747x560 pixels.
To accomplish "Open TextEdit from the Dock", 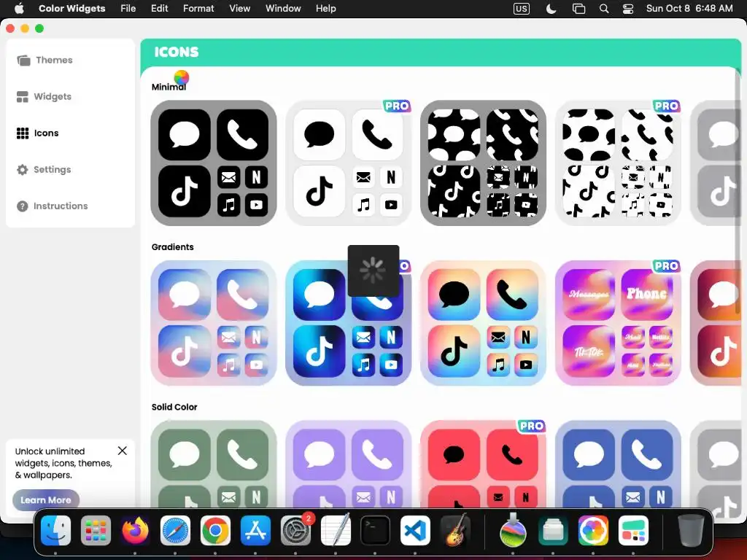I will [336, 531].
